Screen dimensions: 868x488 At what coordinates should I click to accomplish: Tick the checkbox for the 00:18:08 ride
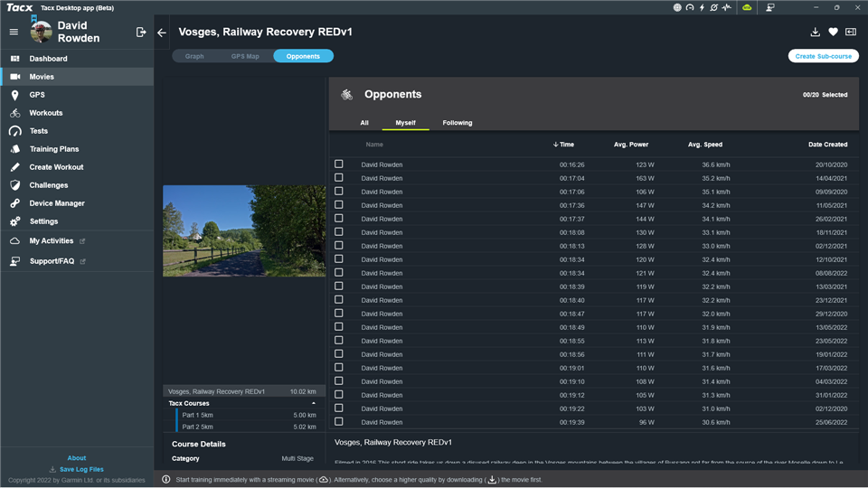[339, 232]
